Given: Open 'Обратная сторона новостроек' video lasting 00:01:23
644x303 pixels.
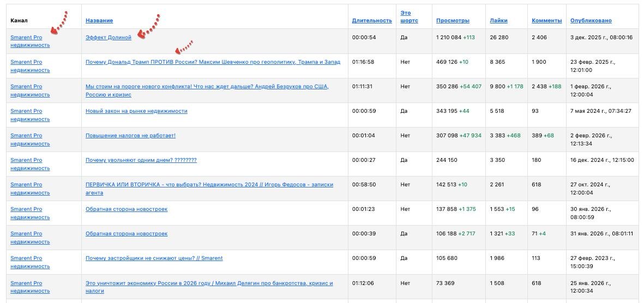Looking at the screenshot, I should (127, 209).
